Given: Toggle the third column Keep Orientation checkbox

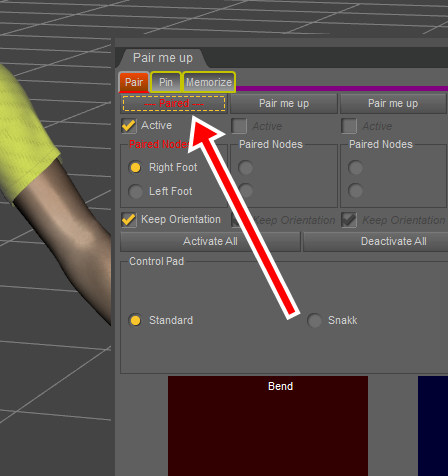Looking at the screenshot, I should click(x=349, y=220).
